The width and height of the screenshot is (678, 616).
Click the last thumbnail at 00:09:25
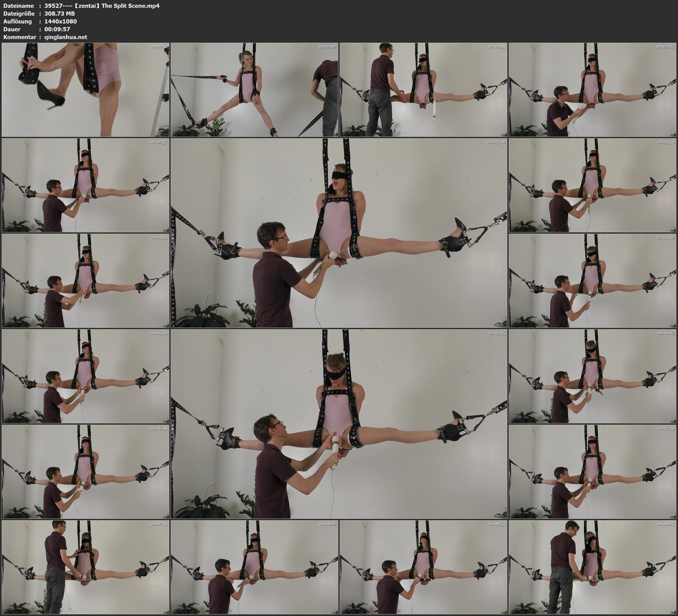coord(592,567)
